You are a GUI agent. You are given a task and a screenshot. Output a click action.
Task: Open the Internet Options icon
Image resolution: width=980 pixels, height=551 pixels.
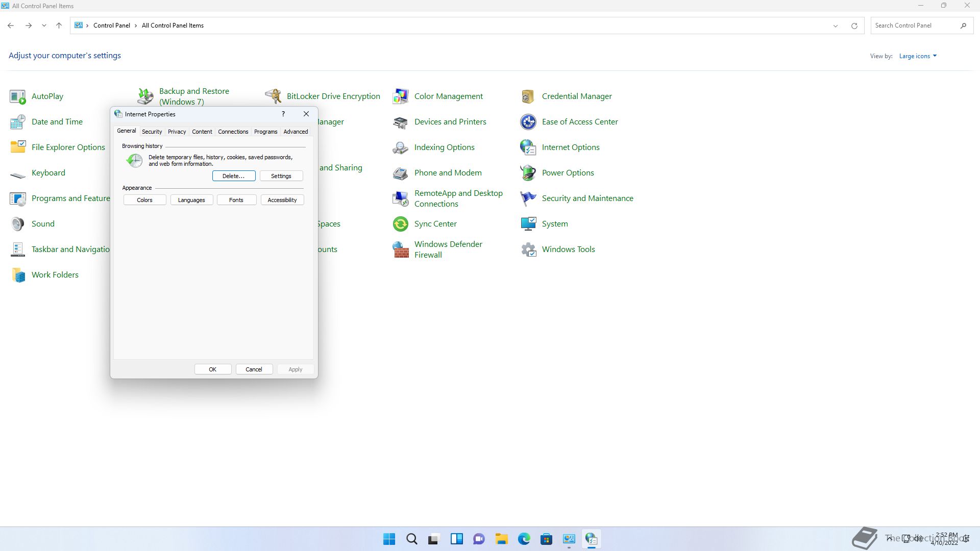[x=528, y=147]
